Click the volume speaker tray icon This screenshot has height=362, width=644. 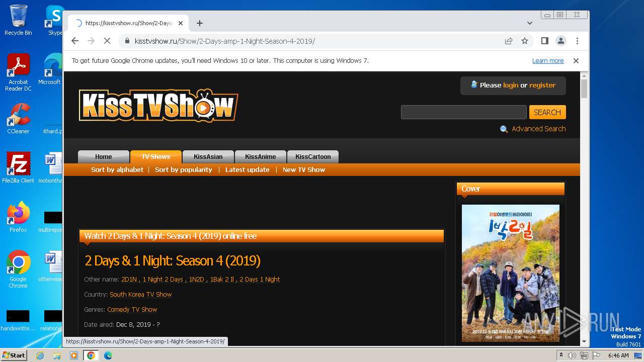click(572, 355)
